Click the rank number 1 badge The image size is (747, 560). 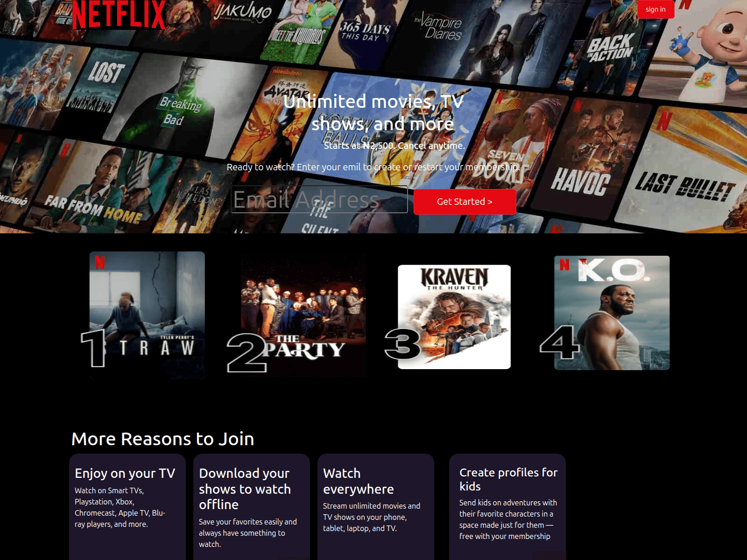click(x=93, y=349)
